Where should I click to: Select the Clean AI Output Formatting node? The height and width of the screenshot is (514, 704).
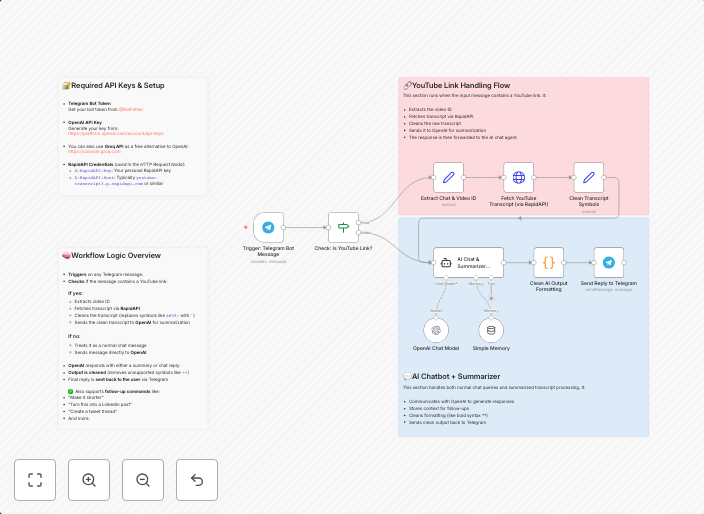(x=548, y=263)
